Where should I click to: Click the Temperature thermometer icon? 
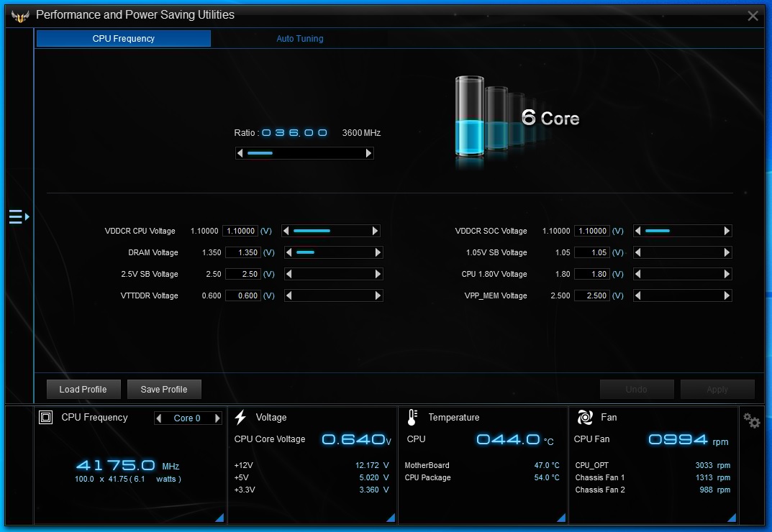coord(412,418)
